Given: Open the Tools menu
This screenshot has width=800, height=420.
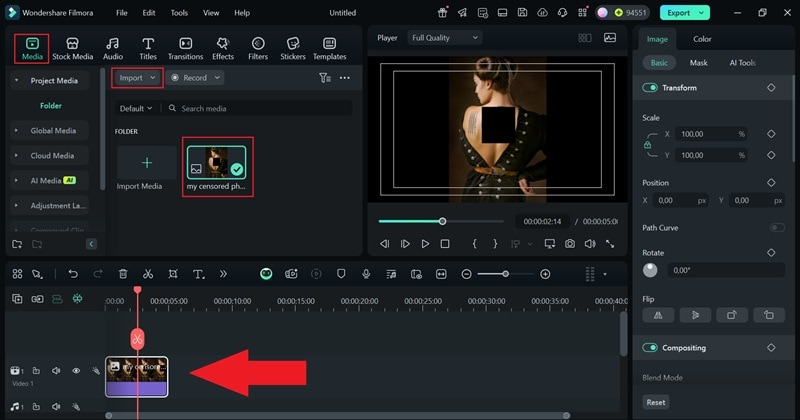Looking at the screenshot, I should [x=179, y=13].
